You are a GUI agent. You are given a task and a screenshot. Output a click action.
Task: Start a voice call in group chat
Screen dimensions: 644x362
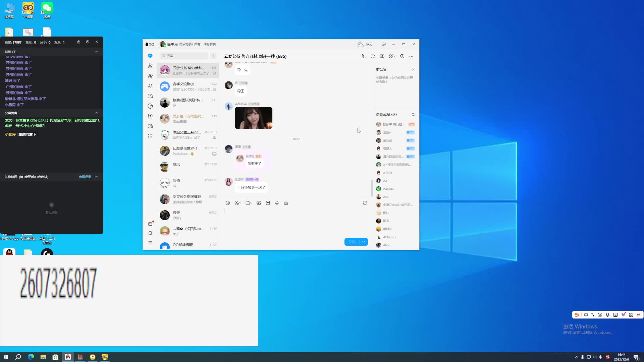click(364, 56)
